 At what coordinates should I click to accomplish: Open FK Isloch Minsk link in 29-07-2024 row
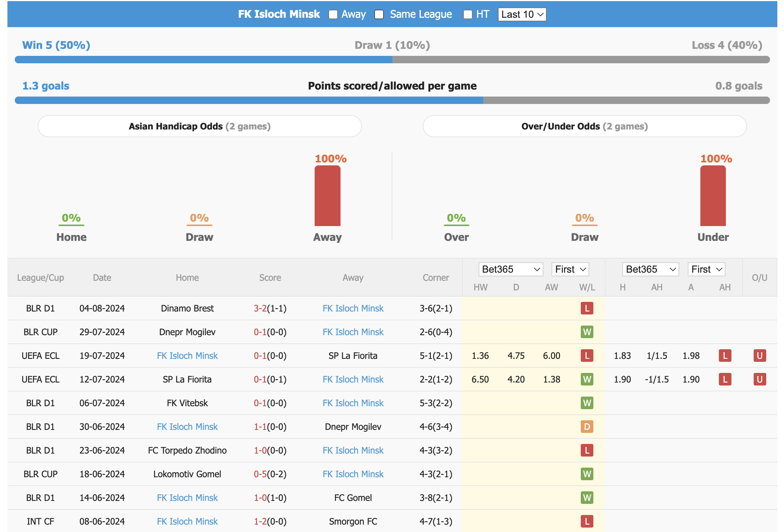point(353,332)
